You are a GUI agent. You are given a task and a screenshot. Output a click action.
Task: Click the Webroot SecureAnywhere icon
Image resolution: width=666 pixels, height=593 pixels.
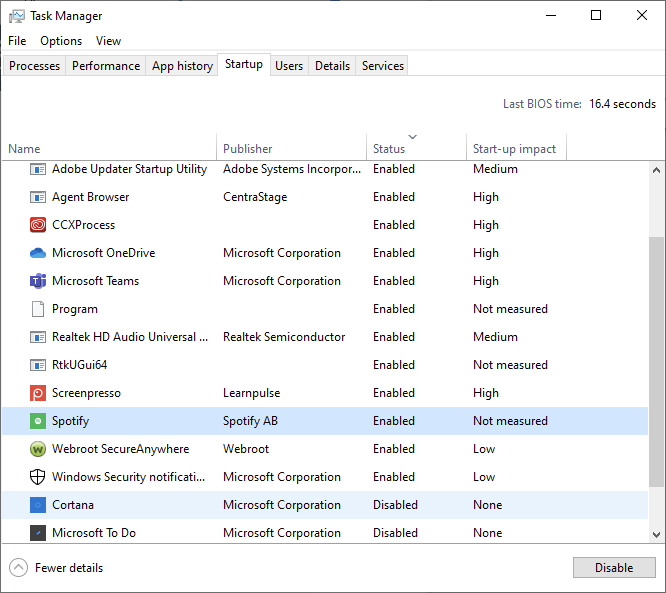point(38,449)
